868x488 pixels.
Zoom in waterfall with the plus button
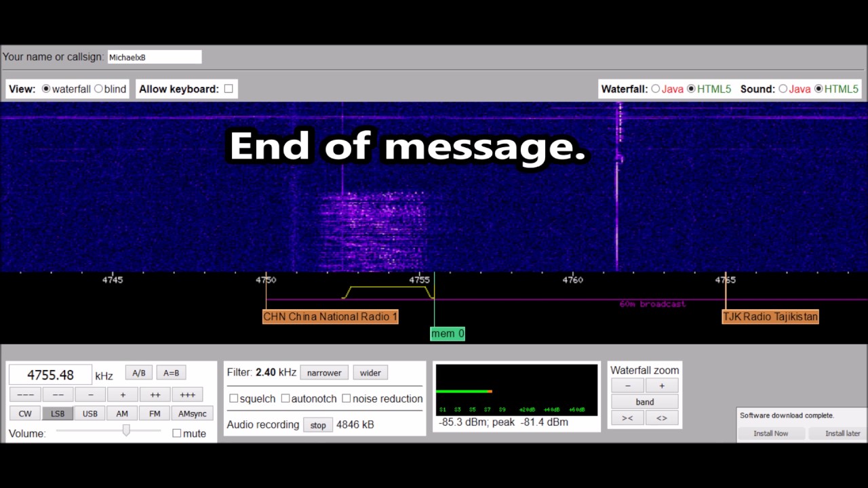tap(662, 386)
